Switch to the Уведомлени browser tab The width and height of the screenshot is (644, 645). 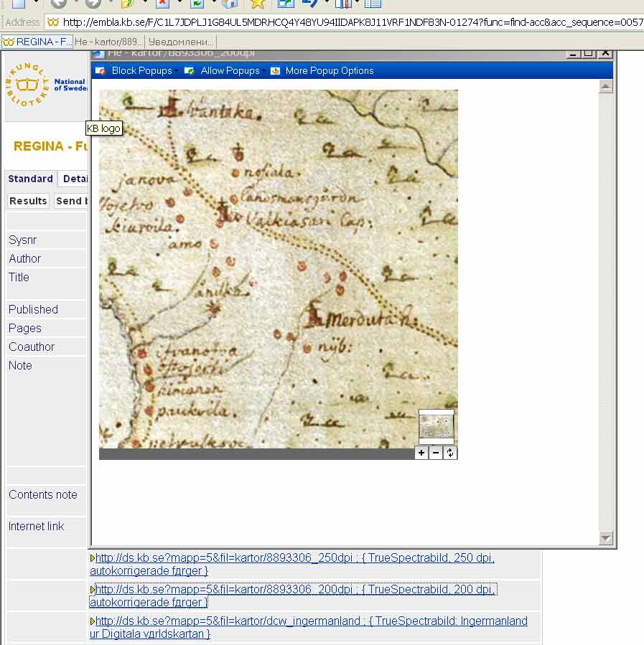pos(181,42)
